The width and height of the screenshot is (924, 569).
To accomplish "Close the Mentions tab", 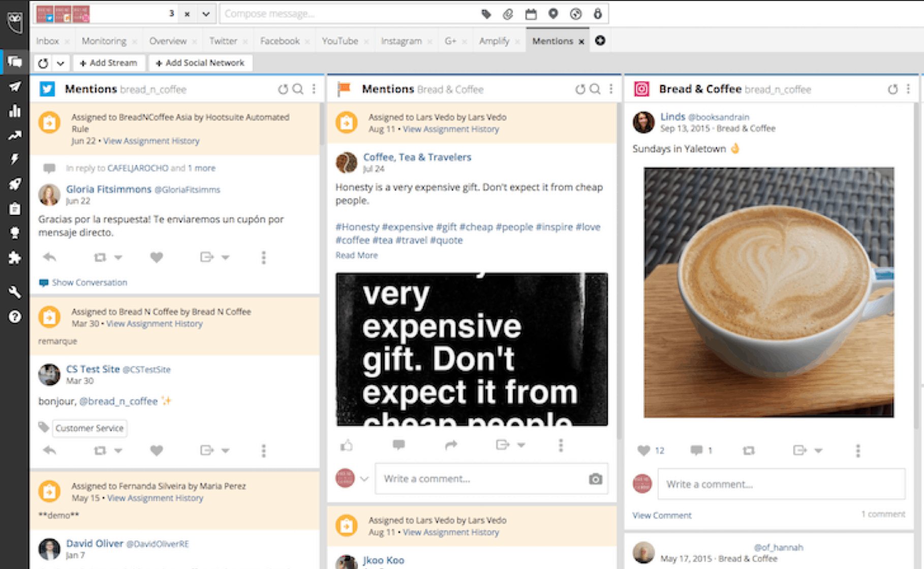I will 581,42.
